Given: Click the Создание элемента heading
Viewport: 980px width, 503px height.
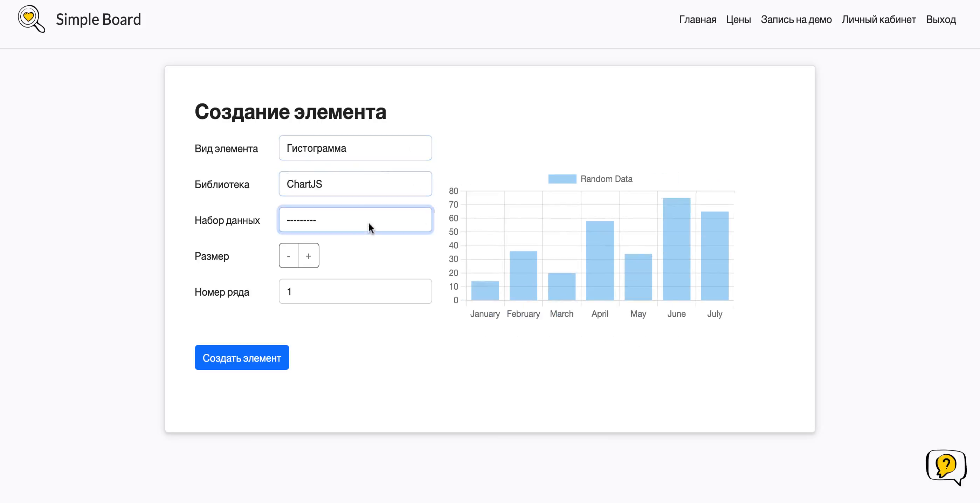Looking at the screenshot, I should click(x=290, y=112).
